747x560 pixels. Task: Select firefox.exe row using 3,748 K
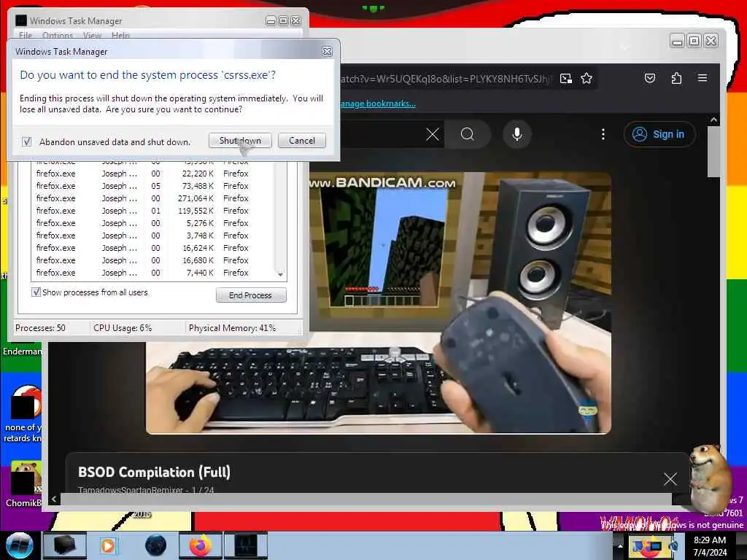click(x=152, y=236)
